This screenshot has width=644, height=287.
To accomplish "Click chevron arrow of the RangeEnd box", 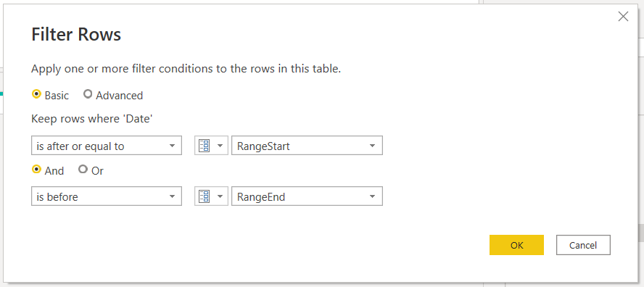I will (373, 197).
